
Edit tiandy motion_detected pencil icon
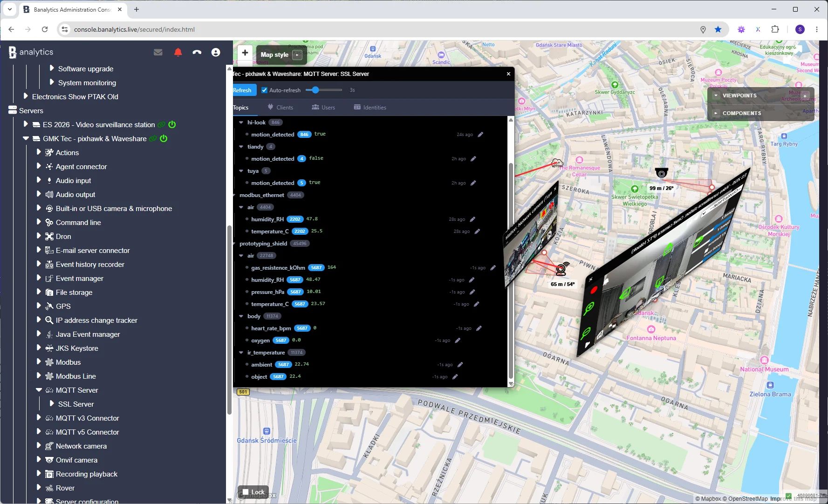click(x=473, y=159)
